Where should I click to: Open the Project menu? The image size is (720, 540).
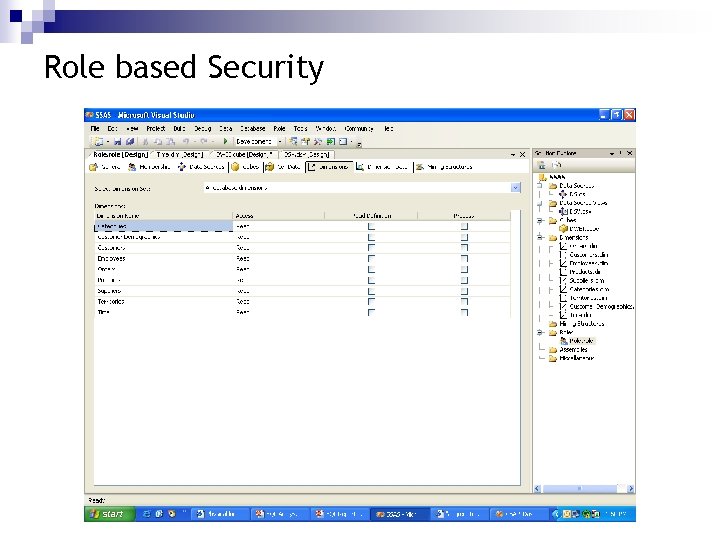point(156,129)
